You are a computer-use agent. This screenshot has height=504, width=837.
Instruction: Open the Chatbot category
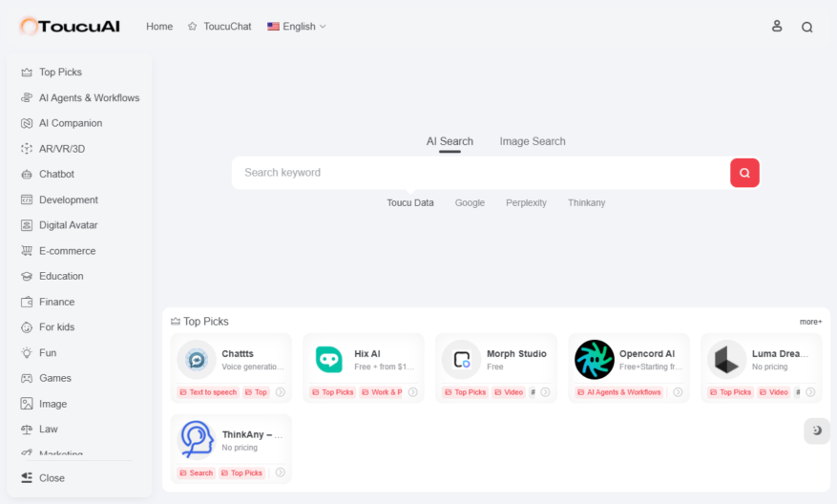[x=48, y=174]
